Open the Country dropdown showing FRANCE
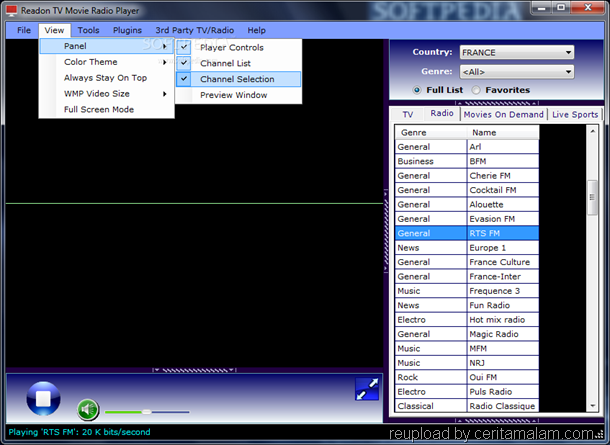Image resolution: width=610 pixels, height=445 pixels. [517, 52]
